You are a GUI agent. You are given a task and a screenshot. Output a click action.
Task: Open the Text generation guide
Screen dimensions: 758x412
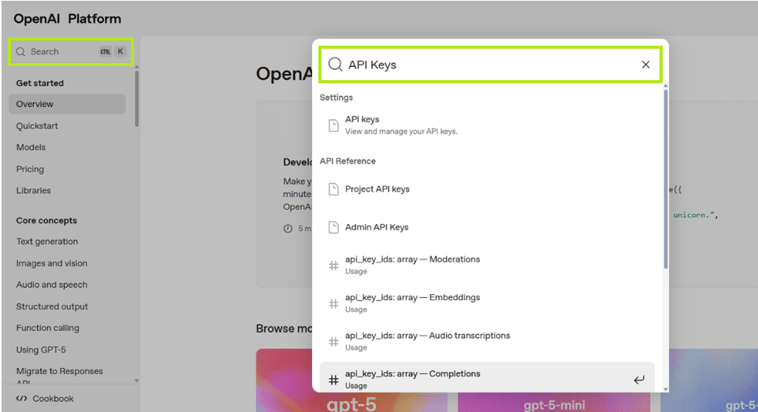47,241
